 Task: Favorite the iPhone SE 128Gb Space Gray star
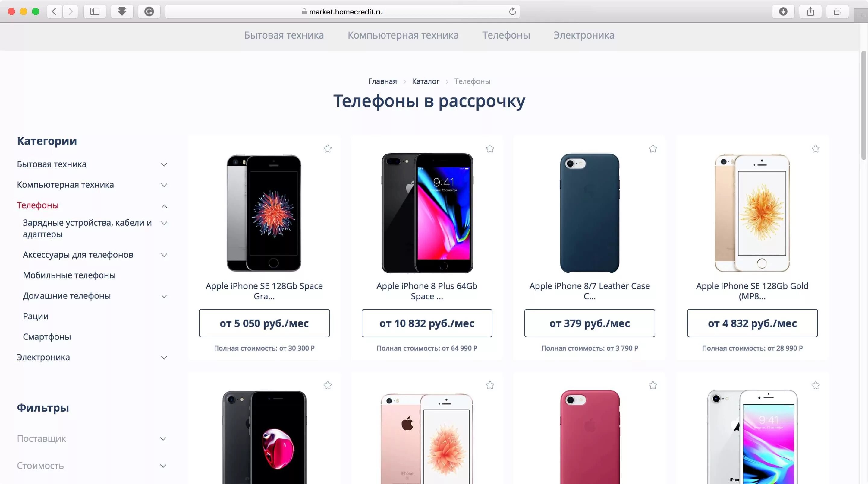328,149
